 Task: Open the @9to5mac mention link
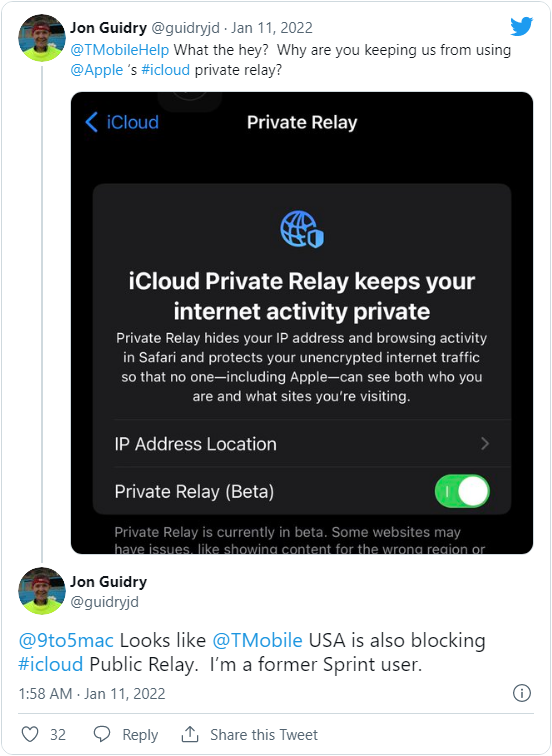coord(66,640)
